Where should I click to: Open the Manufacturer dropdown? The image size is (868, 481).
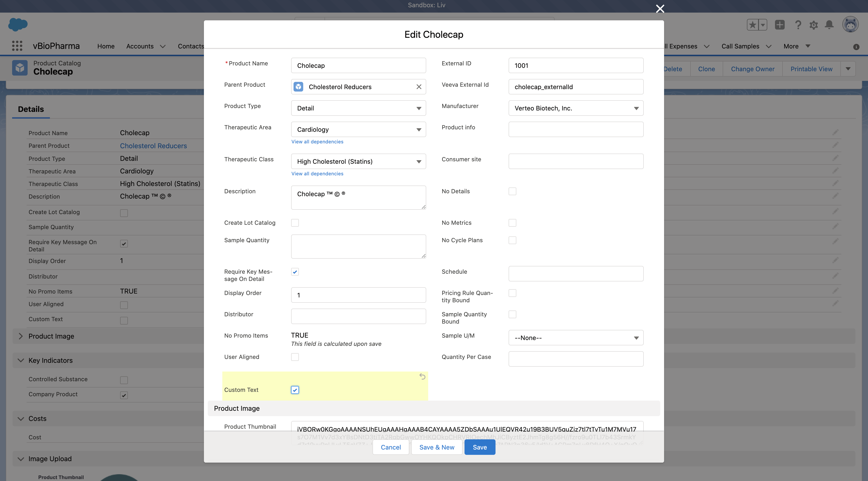pyautogui.click(x=575, y=108)
